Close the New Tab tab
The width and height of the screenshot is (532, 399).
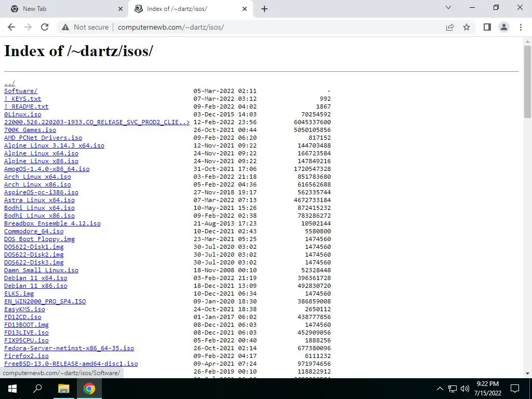pos(121,9)
